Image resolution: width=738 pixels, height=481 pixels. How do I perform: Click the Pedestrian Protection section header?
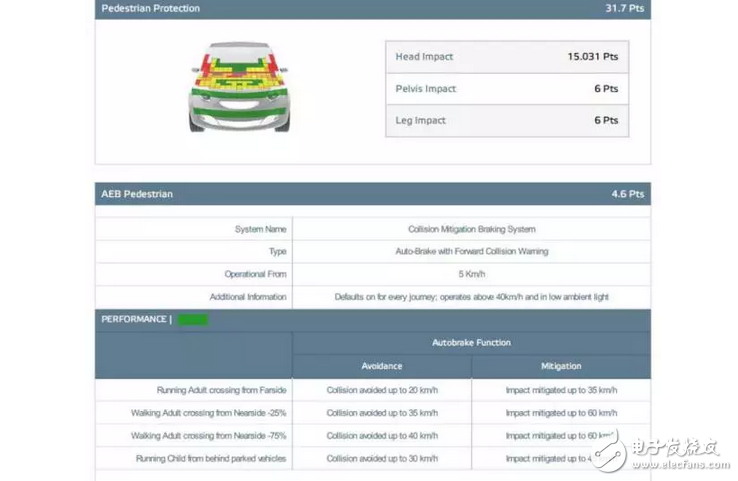(151, 9)
